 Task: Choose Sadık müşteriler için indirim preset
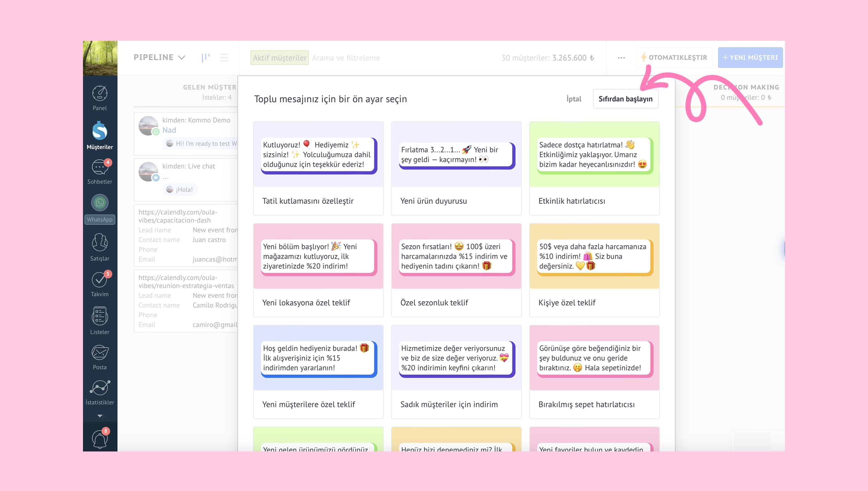coord(456,372)
